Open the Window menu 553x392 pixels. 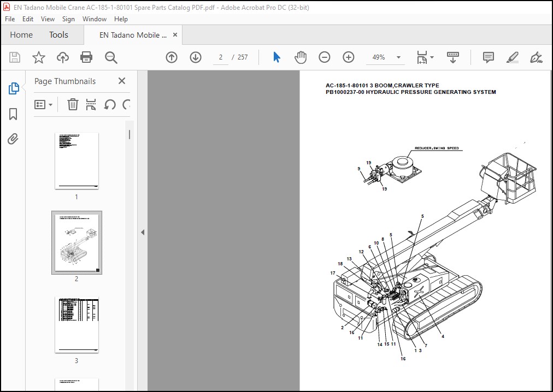click(x=95, y=19)
